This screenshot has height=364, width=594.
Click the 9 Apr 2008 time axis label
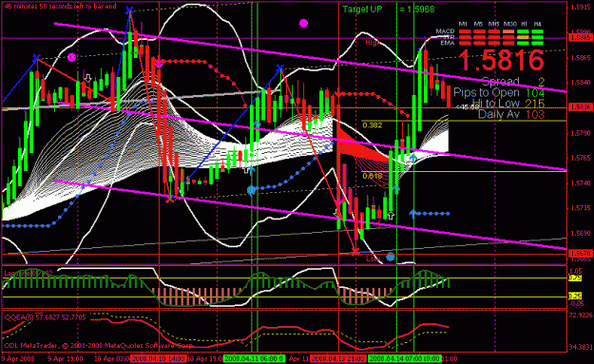pos(18,358)
